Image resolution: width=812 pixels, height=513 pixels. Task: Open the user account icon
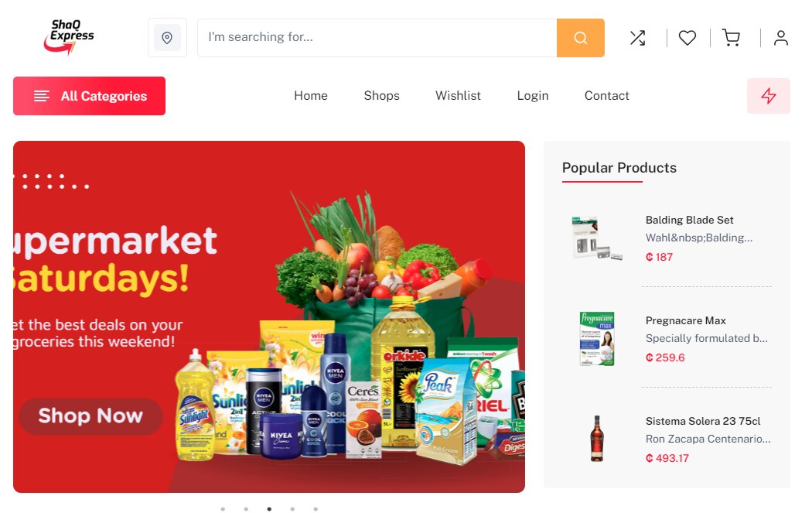[x=781, y=38]
